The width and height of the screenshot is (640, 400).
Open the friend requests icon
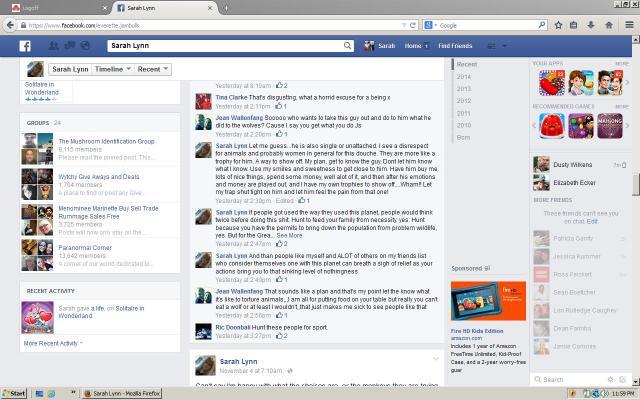click(53, 46)
